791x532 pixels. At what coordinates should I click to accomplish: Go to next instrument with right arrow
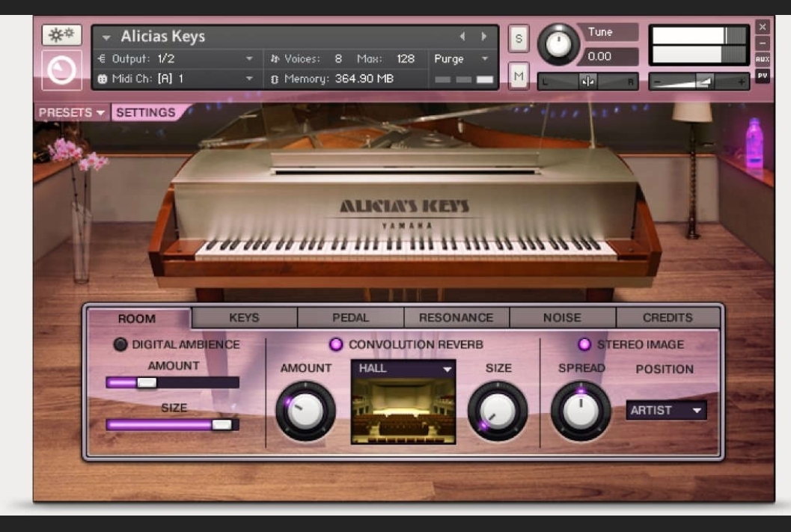[x=483, y=37]
